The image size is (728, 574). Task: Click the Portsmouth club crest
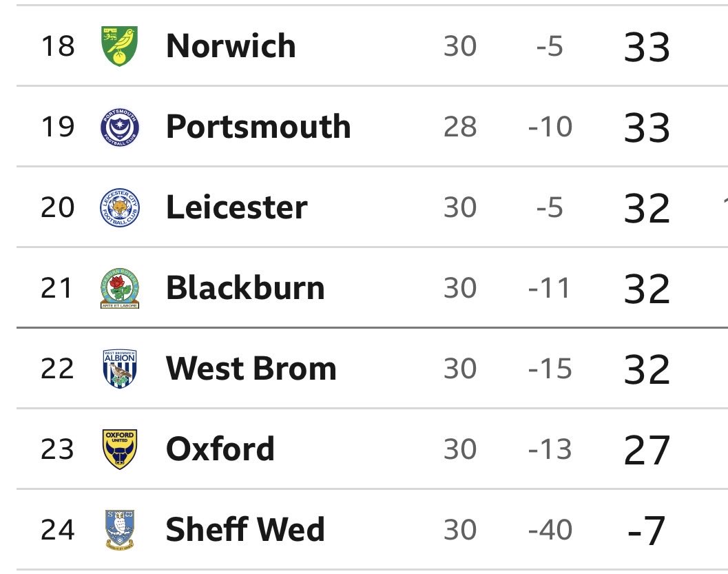(x=119, y=127)
